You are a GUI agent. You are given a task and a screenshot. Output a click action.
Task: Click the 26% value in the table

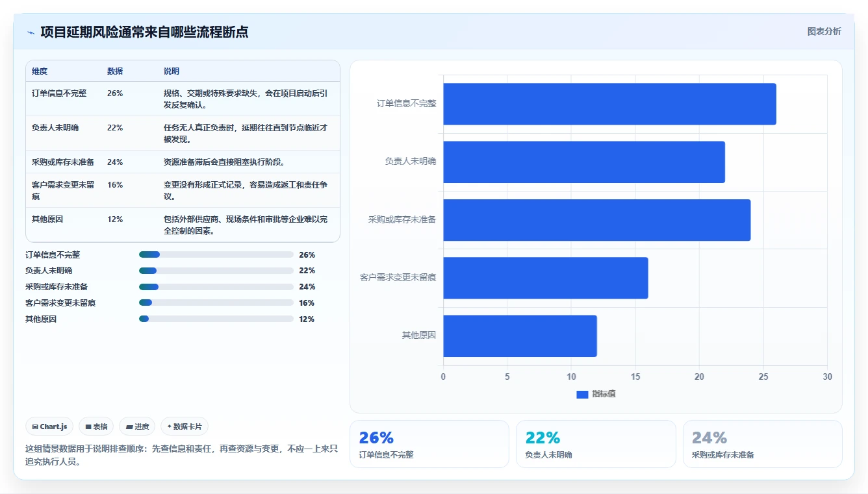coord(115,93)
